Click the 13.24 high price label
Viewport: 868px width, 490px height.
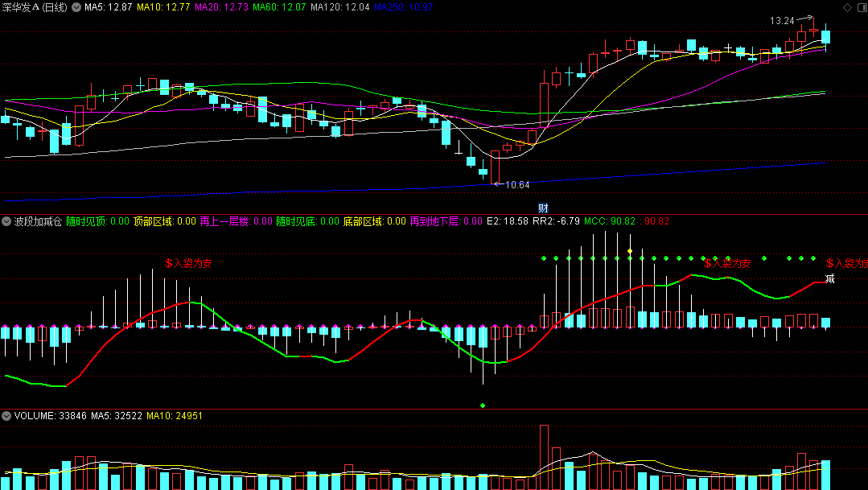pos(782,21)
